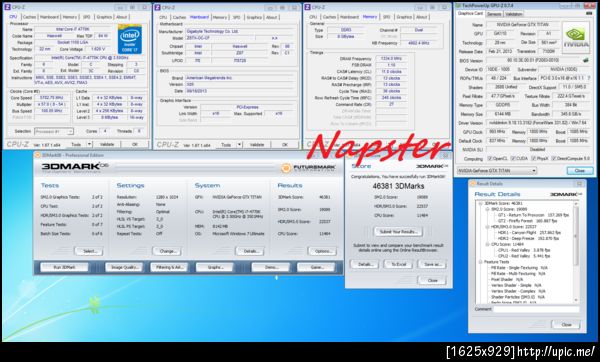The height and width of the screenshot is (362, 600).
Task: Click the Close button in GPU-Z
Action: click(x=580, y=171)
